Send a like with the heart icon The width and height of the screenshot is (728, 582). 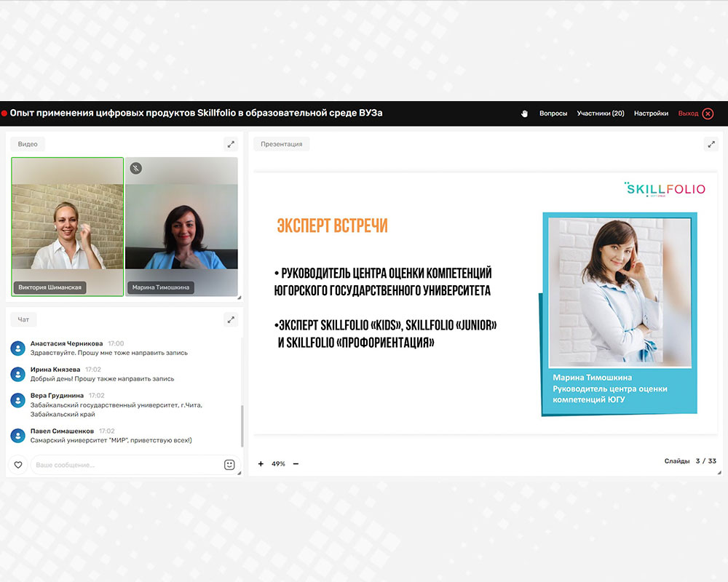tap(18, 465)
